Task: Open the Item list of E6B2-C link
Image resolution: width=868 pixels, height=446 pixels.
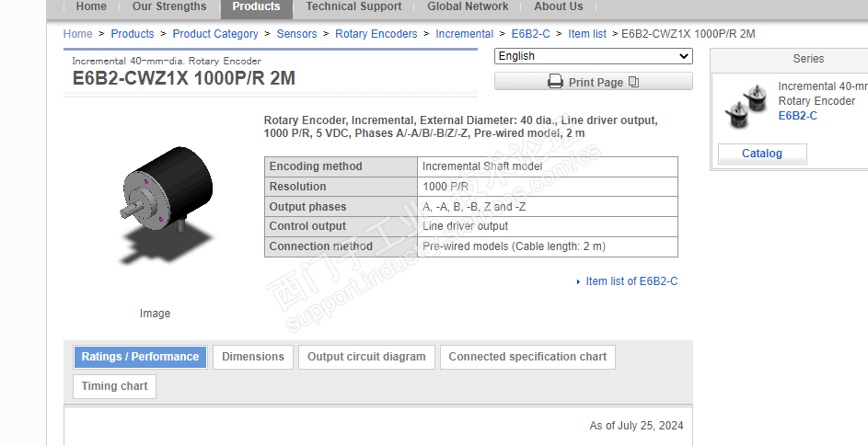Action: (x=631, y=281)
